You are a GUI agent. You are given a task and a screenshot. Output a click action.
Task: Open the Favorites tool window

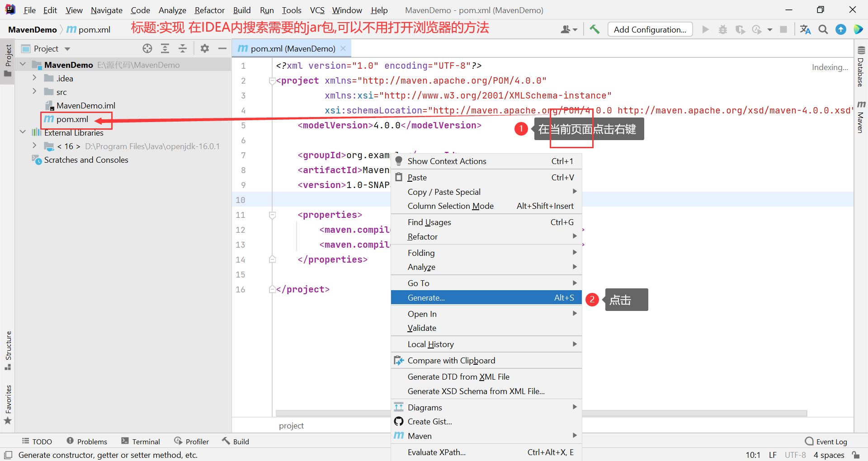[x=8, y=405]
